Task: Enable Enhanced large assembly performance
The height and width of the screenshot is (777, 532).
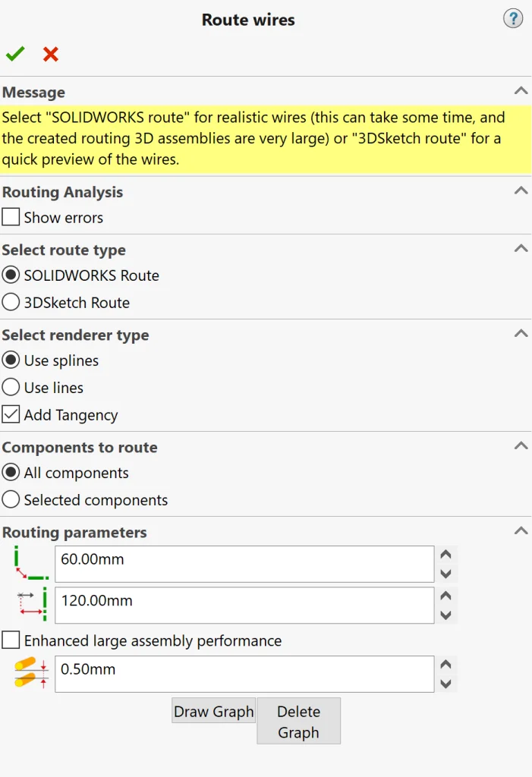Action: [11, 640]
